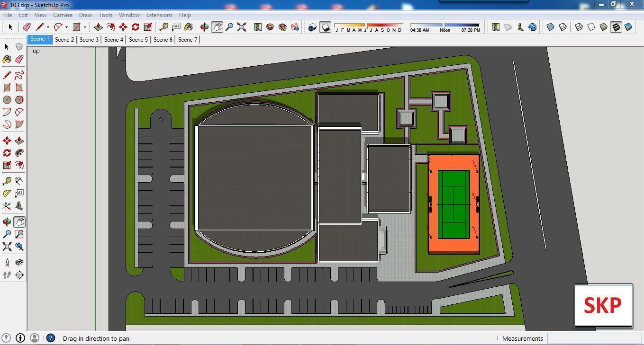The height and width of the screenshot is (345, 644).
Task: Switch to Shaded face style
Action: tap(604, 27)
